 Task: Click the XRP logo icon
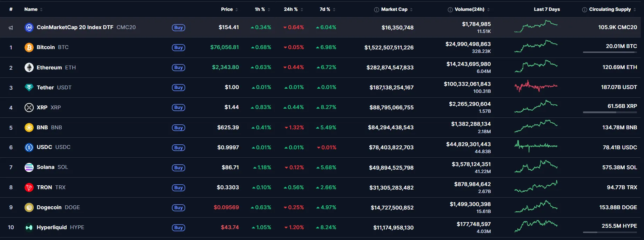[29, 108]
